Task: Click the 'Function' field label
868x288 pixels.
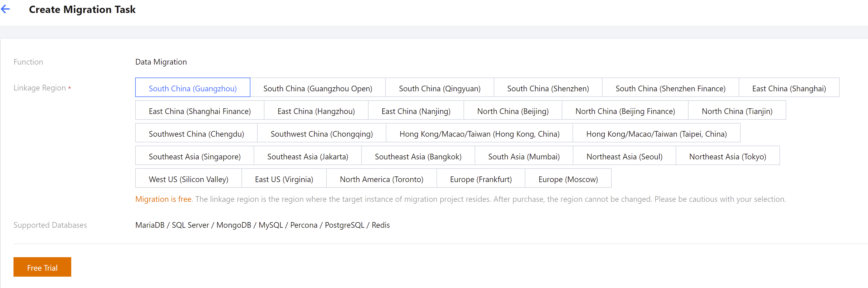Action: (x=28, y=62)
